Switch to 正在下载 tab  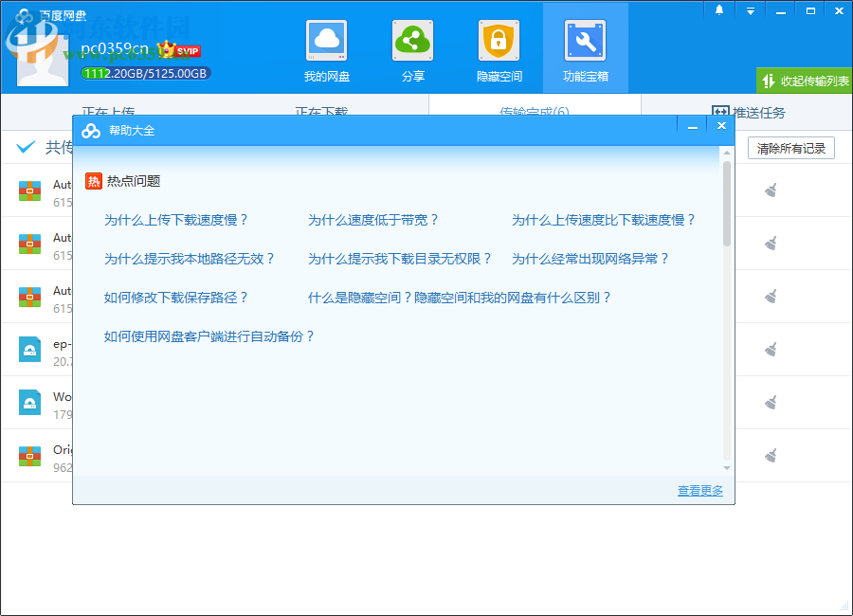pos(321,112)
